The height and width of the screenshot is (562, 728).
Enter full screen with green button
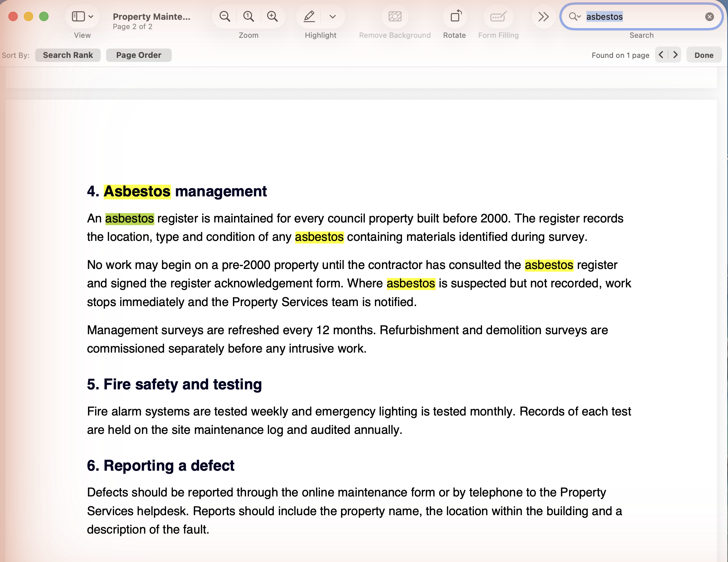(x=44, y=16)
